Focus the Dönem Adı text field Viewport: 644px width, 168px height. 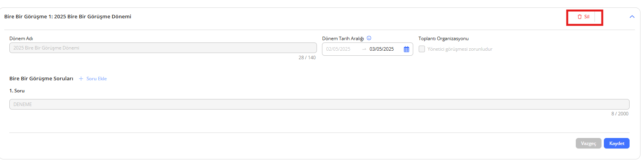click(x=163, y=48)
